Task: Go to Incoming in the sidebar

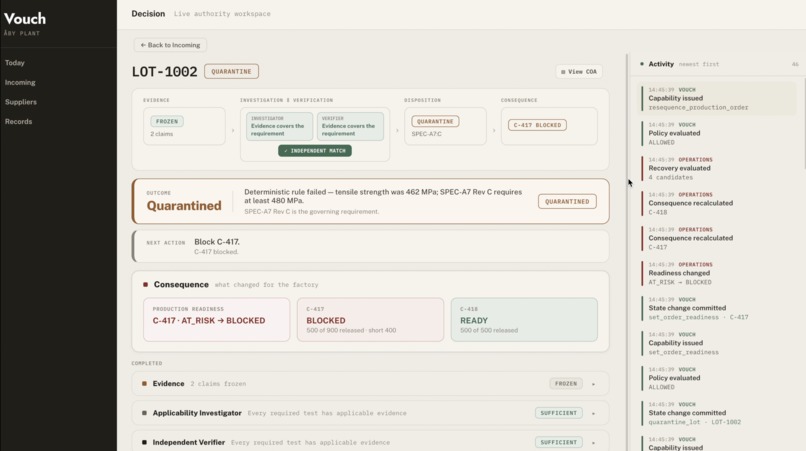Action: pyautogui.click(x=20, y=82)
